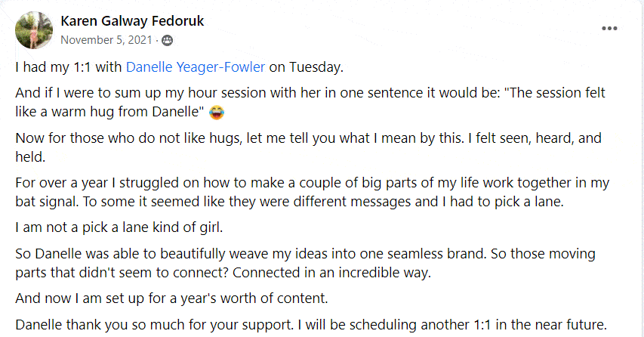Click the November 5, 2021 post timestamp
Viewport: 644px width, 337px height.
pos(109,39)
